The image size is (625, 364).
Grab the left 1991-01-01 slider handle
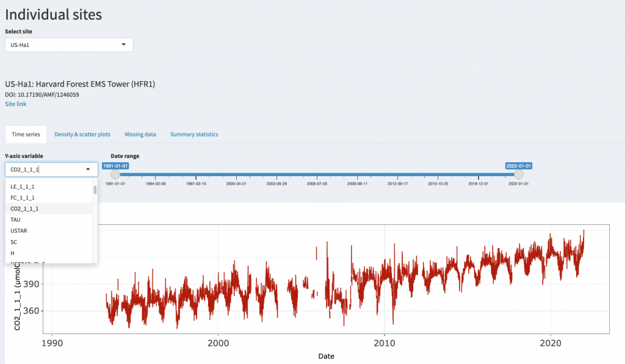115,174
